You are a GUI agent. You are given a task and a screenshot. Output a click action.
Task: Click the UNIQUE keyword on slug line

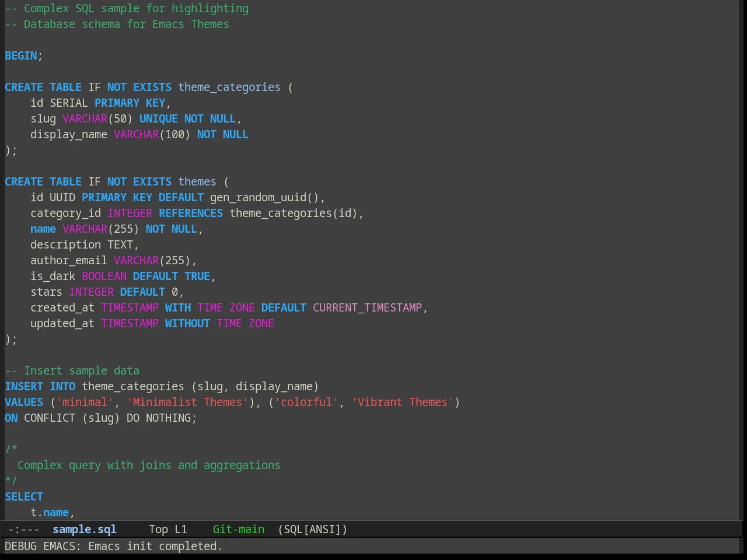[159, 118]
